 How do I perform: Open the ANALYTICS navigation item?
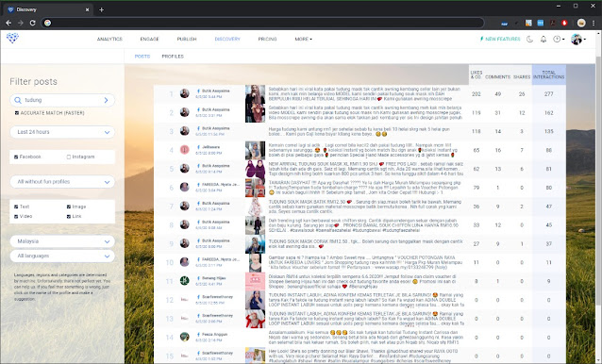pos(109,39)
